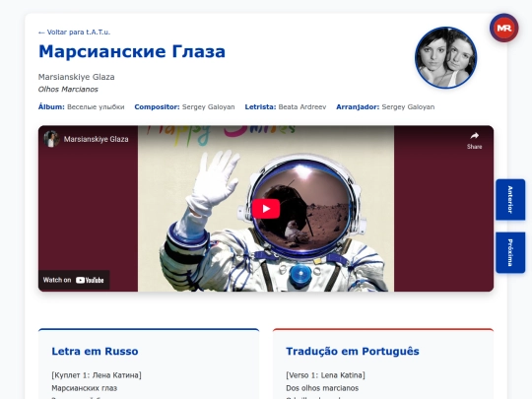
Task: Open the MR logo badge
Action: coord(503,28)
